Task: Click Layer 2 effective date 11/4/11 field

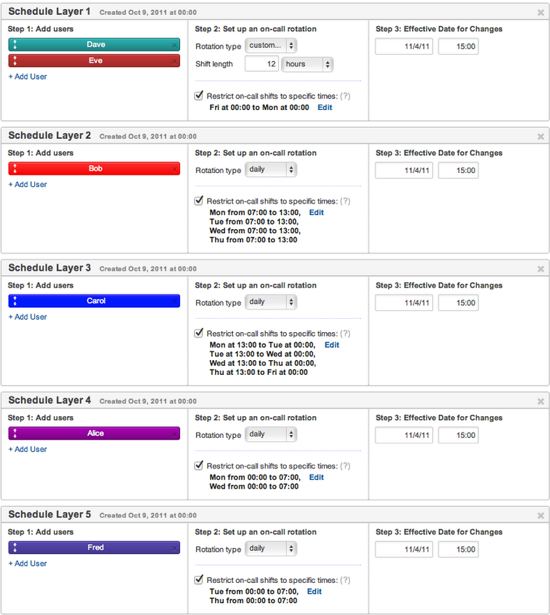Action: pos(404,171)
